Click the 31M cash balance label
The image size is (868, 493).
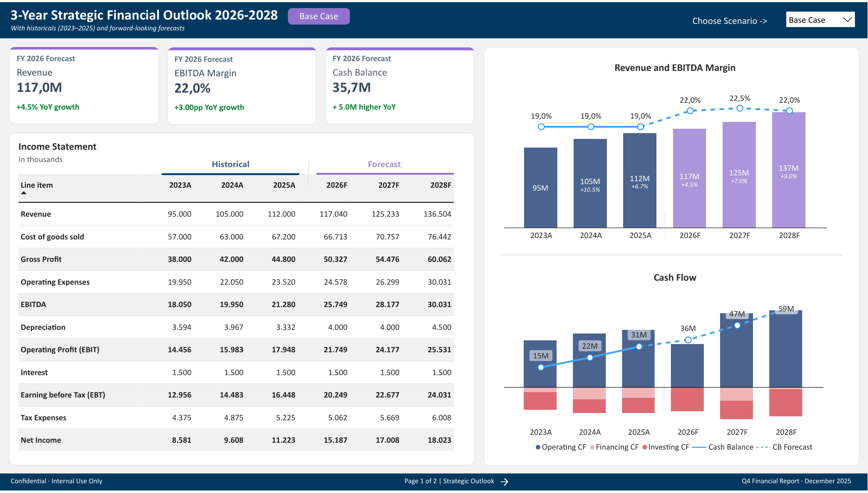pyautogui.click(x=639, y=335)
